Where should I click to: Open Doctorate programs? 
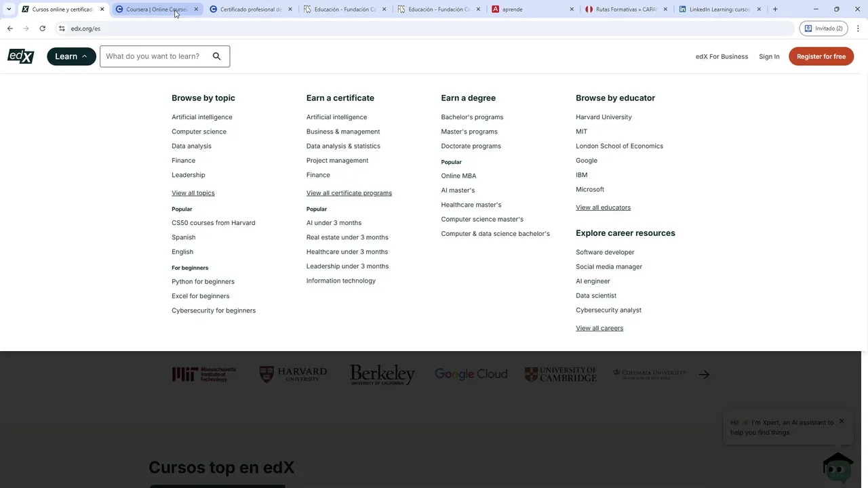471,146
